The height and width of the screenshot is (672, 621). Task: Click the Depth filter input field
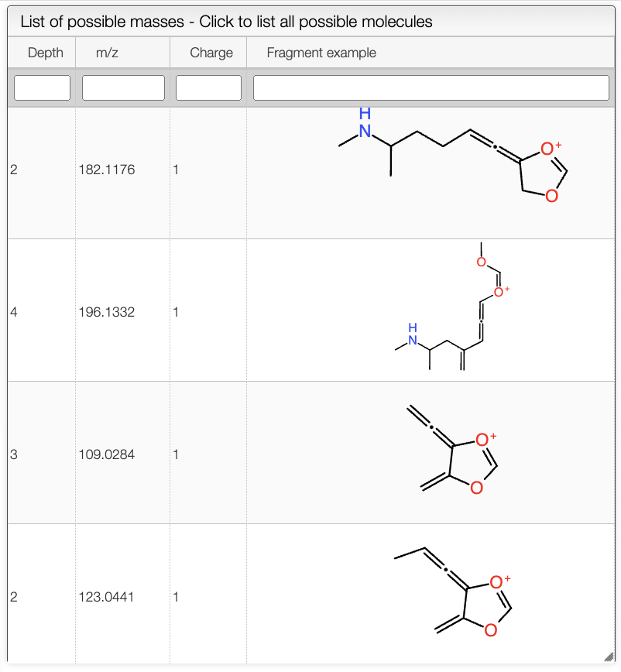[42, 87]
